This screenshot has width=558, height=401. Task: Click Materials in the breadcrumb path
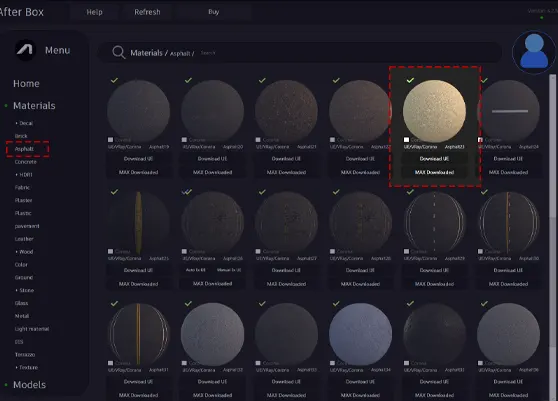[x=146, y=53]
